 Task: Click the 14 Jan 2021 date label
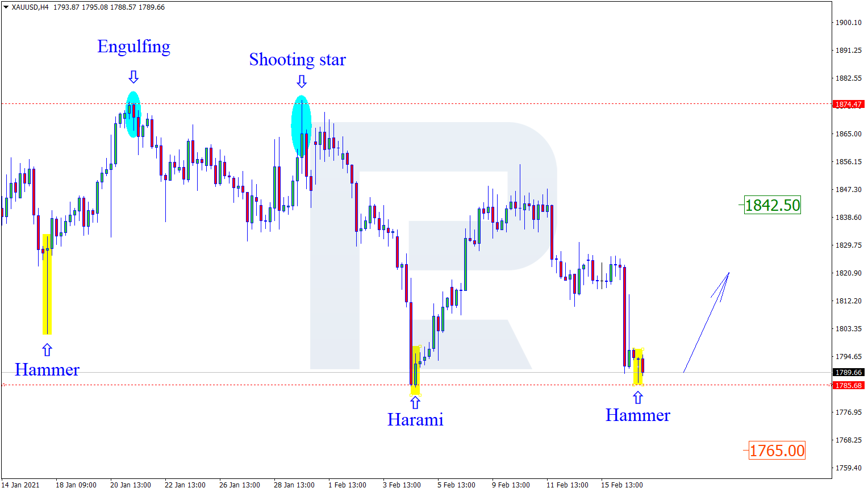point(20,485)
